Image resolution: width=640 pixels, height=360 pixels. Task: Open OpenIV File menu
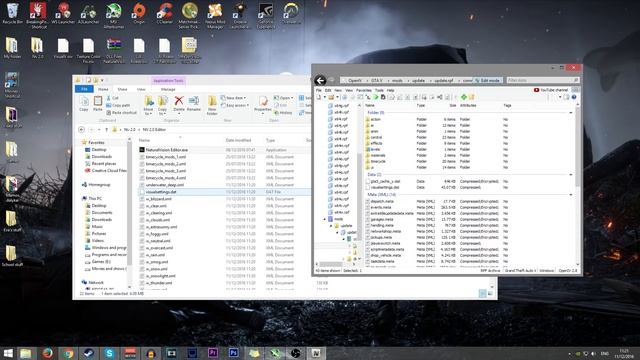[319, 90]
